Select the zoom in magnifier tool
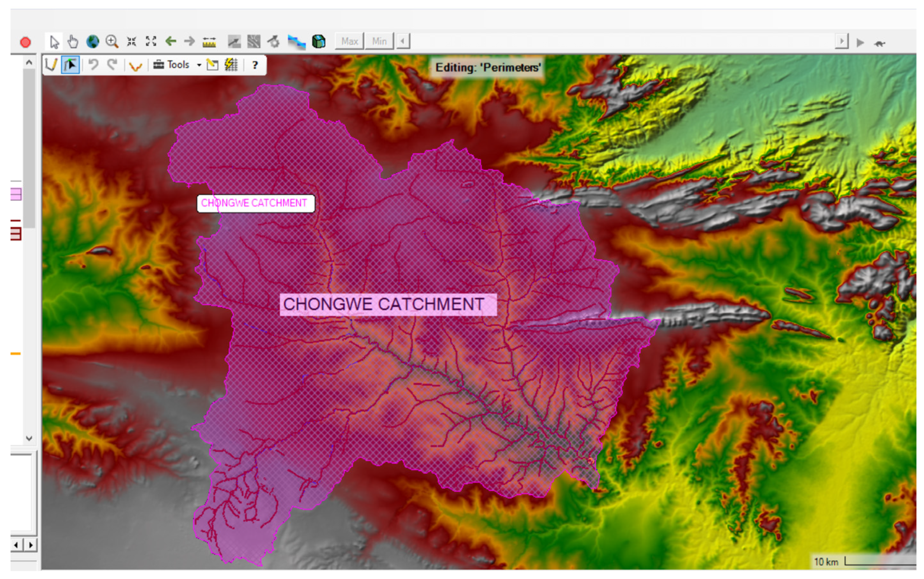The image size is (924, 579). click(112, 42)
